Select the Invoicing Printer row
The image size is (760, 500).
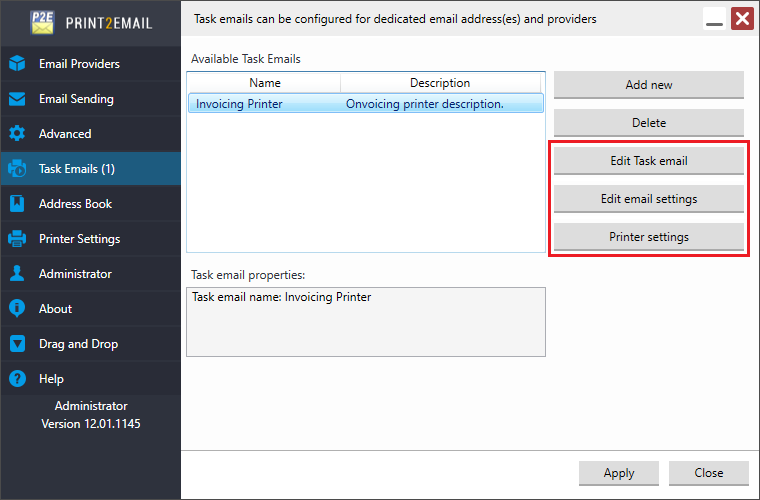pos(365,104)
